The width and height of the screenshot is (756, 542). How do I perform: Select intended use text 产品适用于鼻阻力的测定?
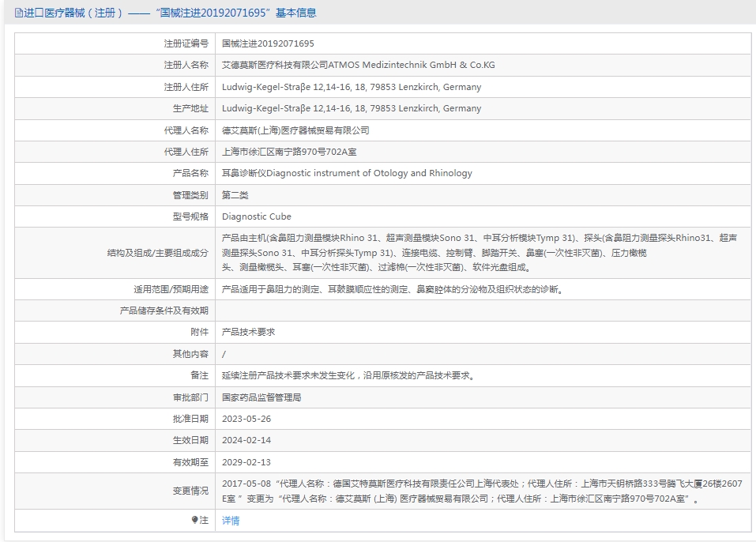pyautogui.click(x=393, y=289)
